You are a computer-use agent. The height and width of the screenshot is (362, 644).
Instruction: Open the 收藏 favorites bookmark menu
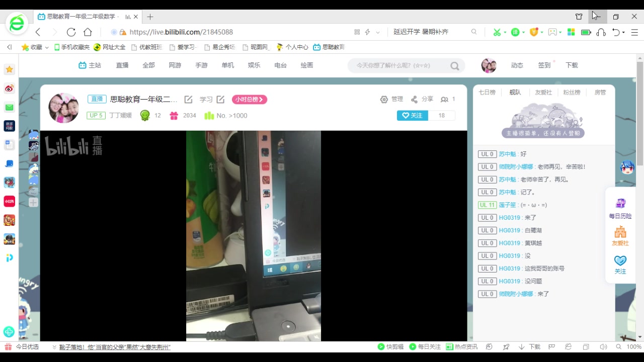pos(35,47)
